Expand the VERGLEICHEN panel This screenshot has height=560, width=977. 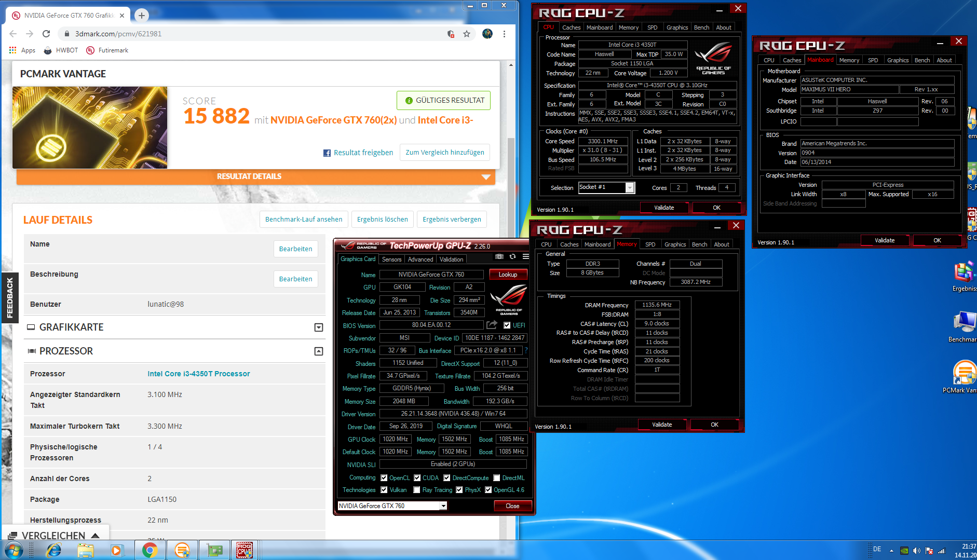[x=55, y=535]
